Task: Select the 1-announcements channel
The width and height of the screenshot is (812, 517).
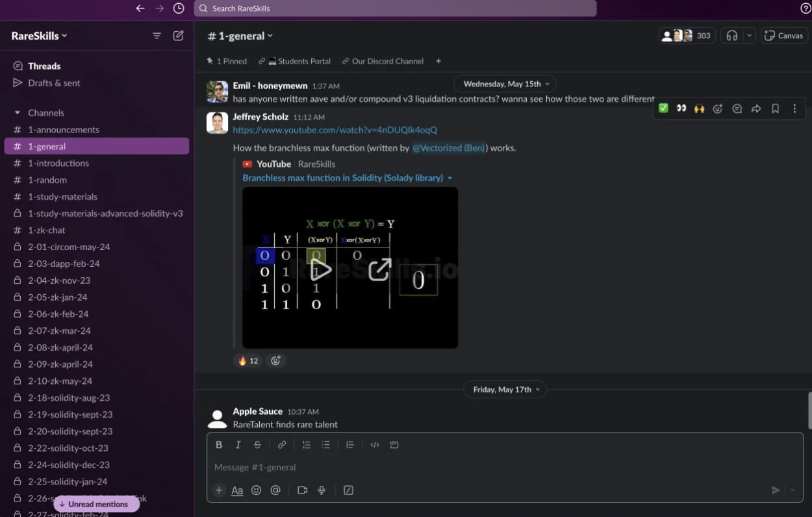Action: [x=64, y=130]
